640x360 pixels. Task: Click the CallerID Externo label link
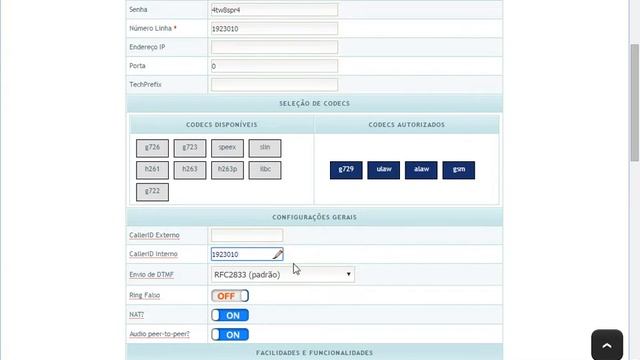154,235
